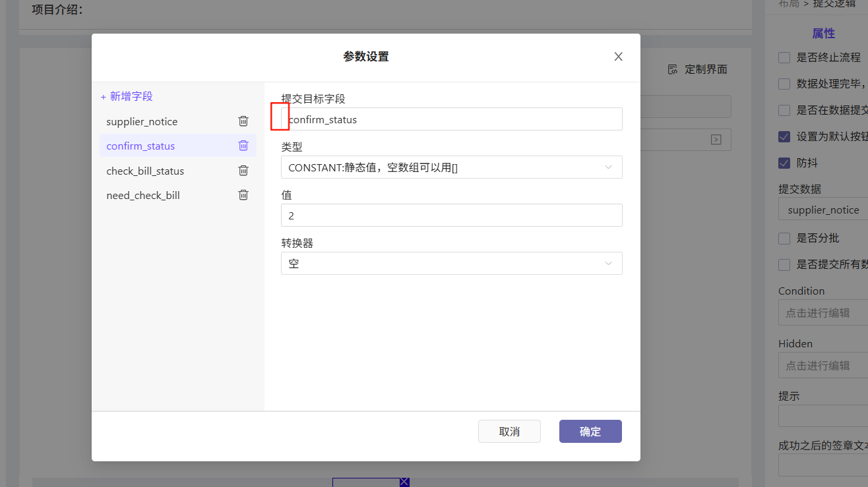Confirm with the 确定 button
This screenshot has width=868, height=487.
[x=590, y=432]
